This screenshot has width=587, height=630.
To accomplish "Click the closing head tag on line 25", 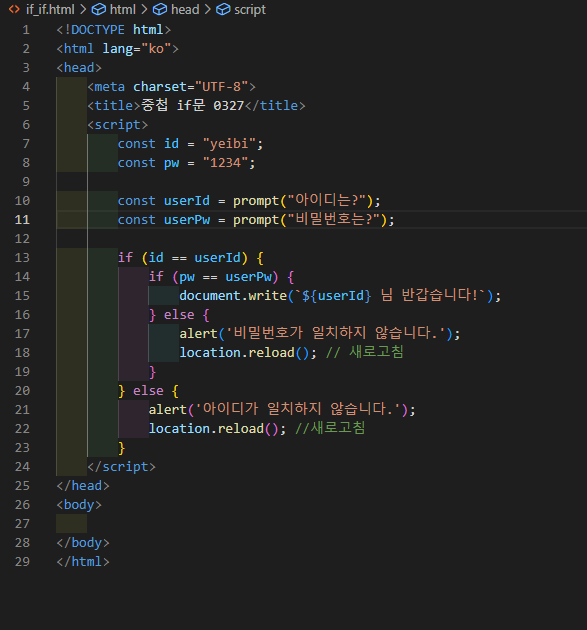I will (83, 486).
